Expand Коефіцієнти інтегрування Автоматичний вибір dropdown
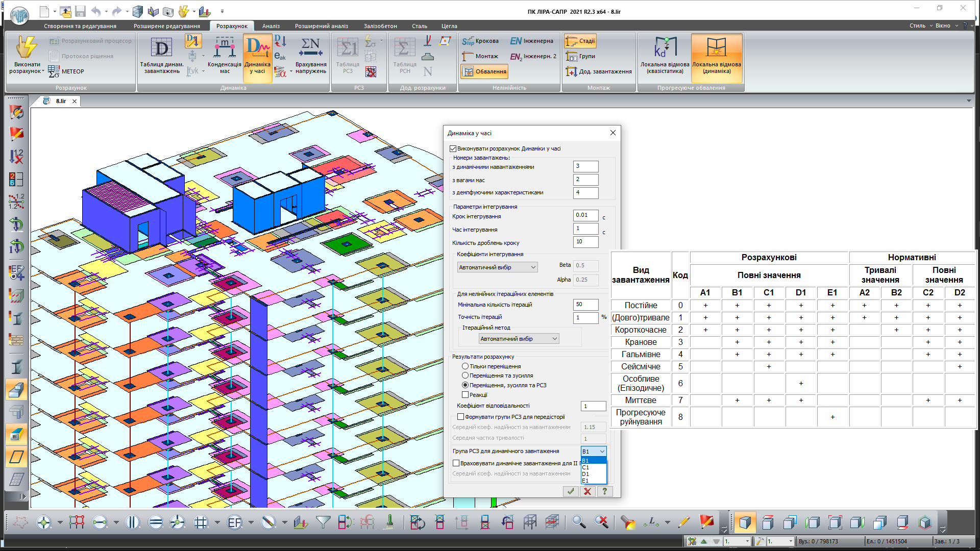980x551 pixels. (497, 267)
